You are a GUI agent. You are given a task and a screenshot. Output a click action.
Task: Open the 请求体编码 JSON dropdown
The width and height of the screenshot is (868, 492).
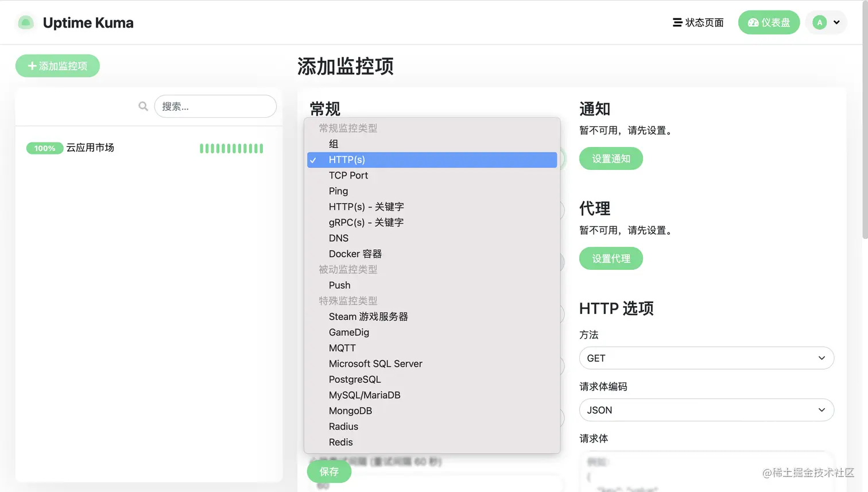[706, 410]
